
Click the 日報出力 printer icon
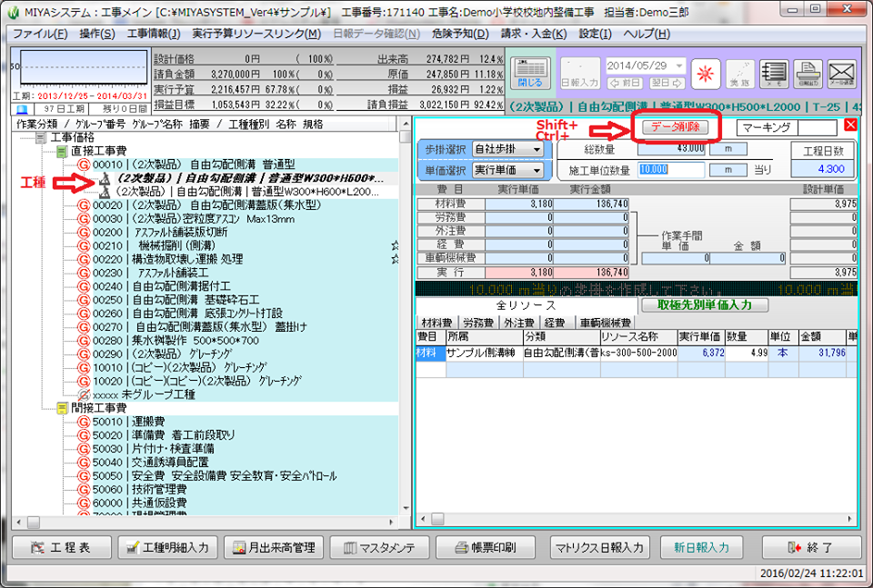[x=808, y=74]
